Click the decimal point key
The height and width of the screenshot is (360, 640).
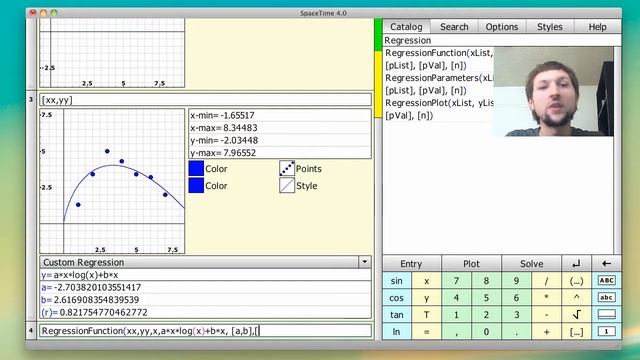click(x=516, y=332)
